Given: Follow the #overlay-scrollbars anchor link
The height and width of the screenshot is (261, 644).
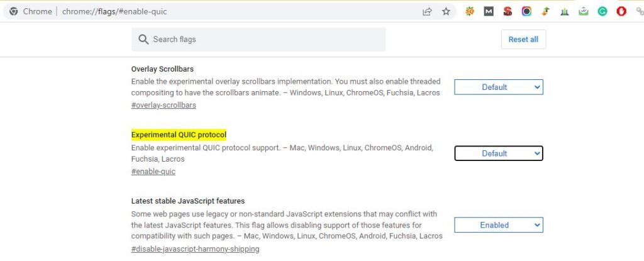Looking at the screenshot, I should click(164, 105).
